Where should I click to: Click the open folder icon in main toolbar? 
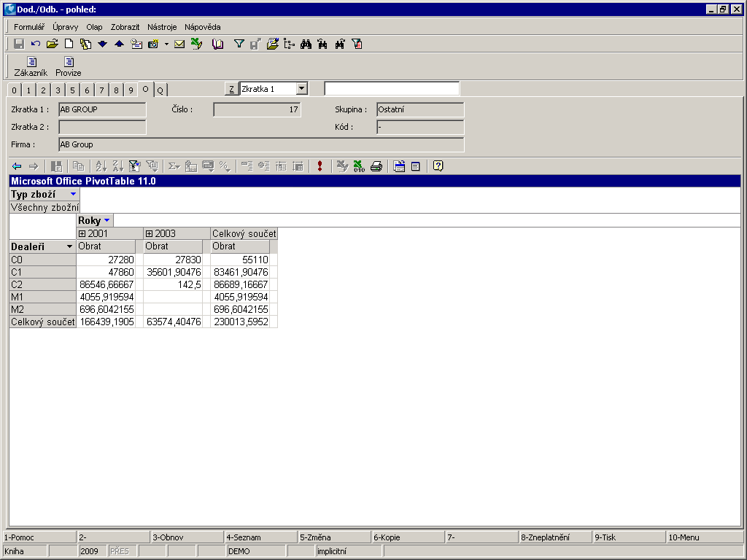(52, 44)
